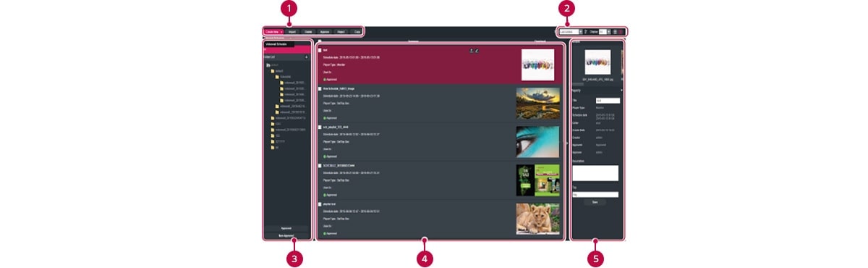Tick checkbox of fourth schedule with green thumbnail
868x268 pixels.
(x=320, y=166)
